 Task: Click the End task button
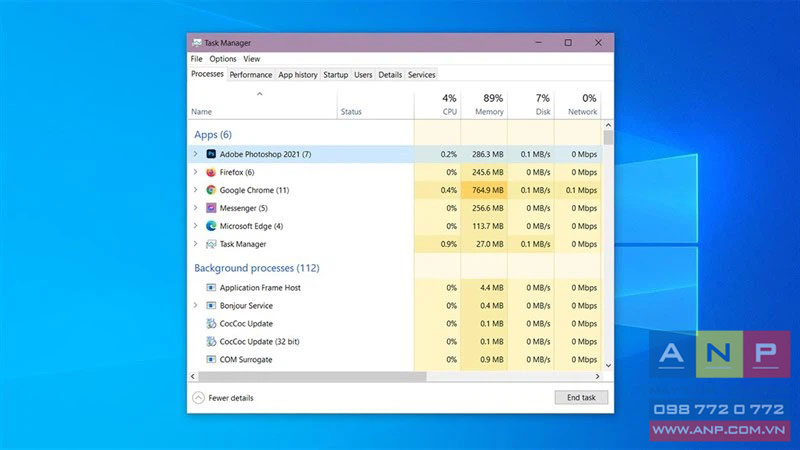click(x=581, y=397)
